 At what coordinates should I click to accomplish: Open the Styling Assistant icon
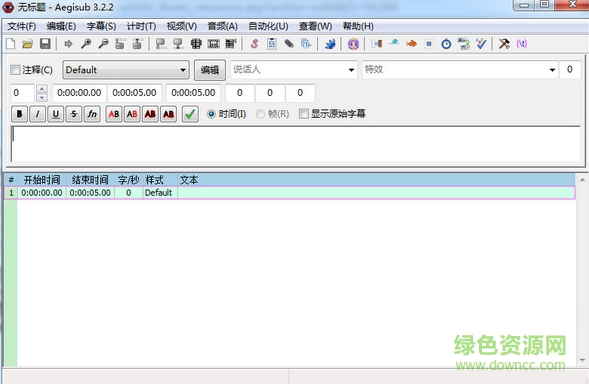(394, 44)
